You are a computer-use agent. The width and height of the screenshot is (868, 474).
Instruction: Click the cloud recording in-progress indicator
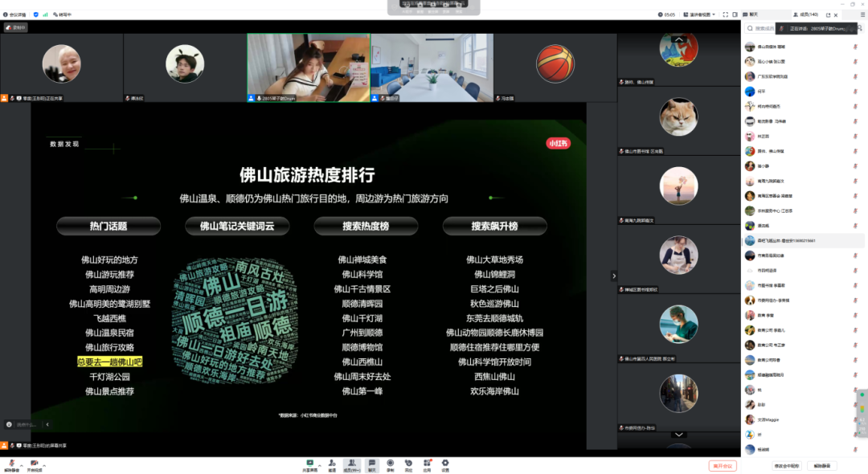pos(15,27)
